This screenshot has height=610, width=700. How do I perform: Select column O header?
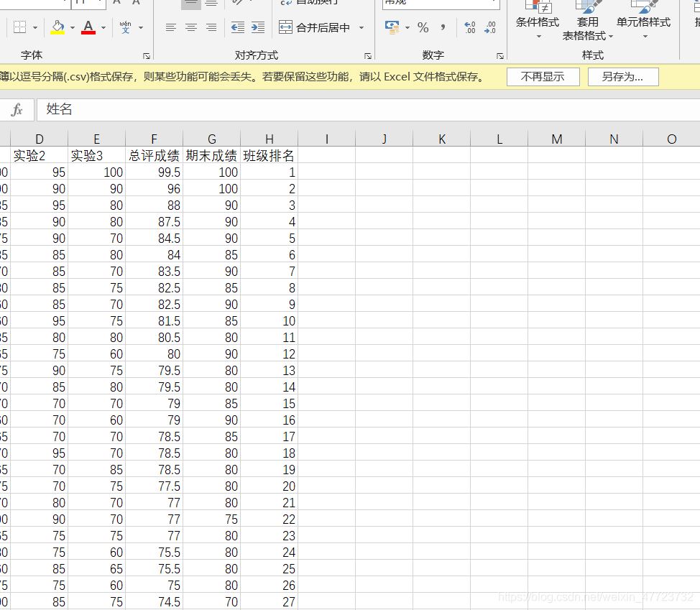tap(671, 139)
